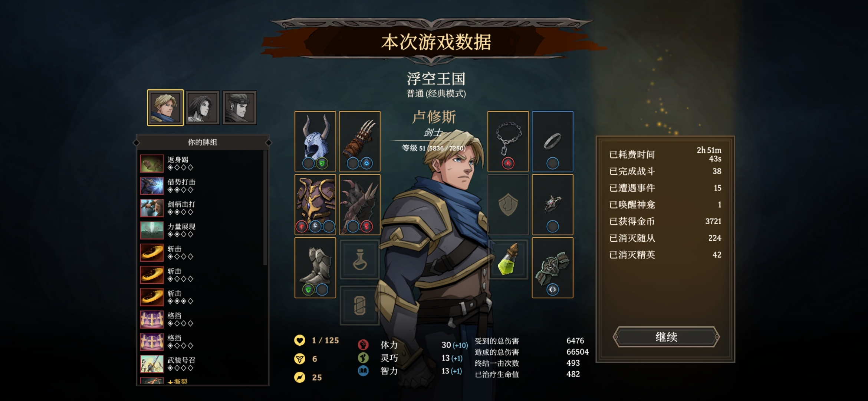Image resolution: width=868 pixels, height=401 pixels.
Task: Click the 武装号召 card entry
Action: 201,364
